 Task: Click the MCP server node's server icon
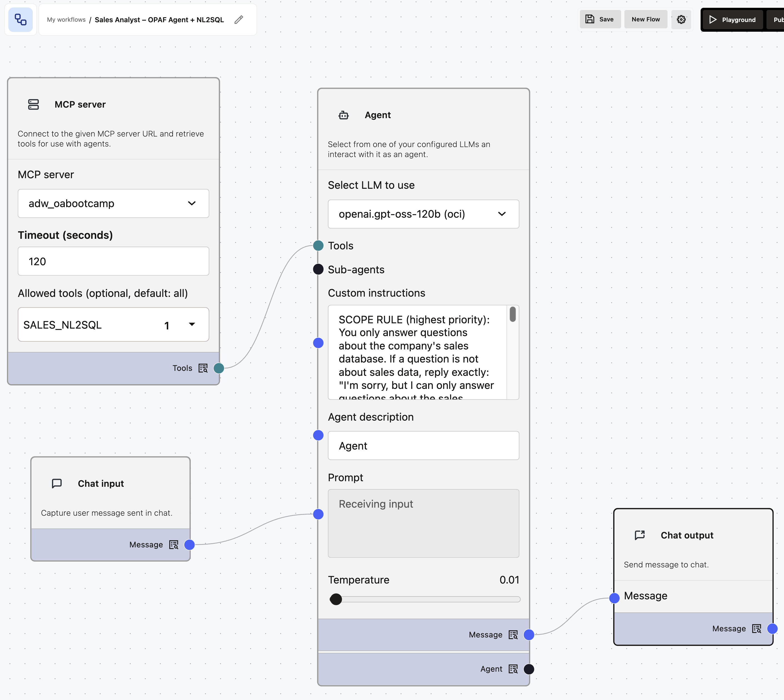[x=33, y=105]
